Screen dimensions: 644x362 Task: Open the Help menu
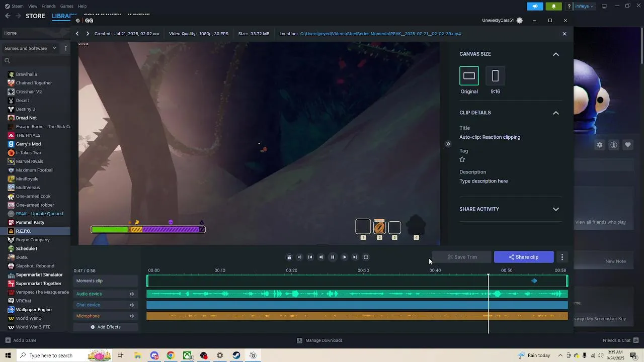(82, 6)
